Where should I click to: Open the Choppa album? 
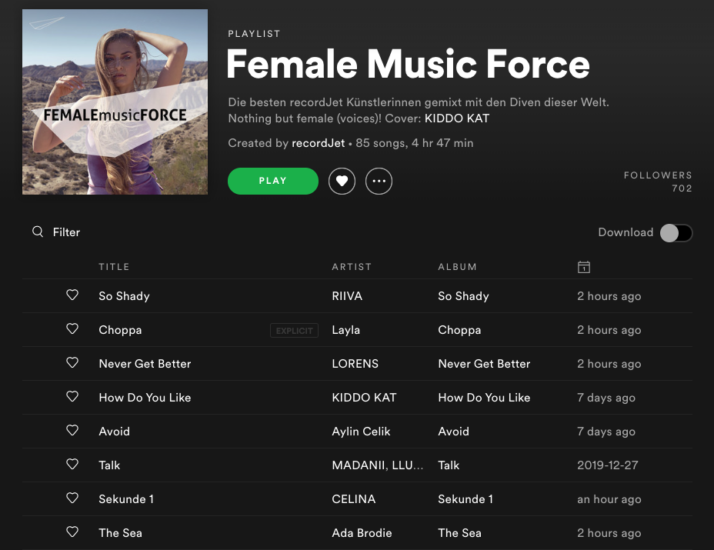point(459,330)
